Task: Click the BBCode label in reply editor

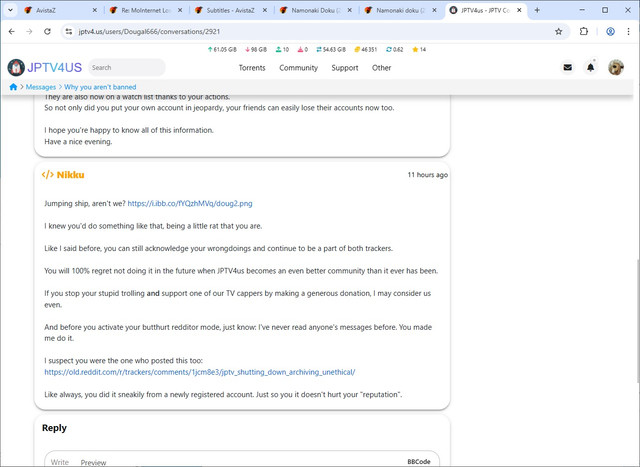Action: click(419, 461)
